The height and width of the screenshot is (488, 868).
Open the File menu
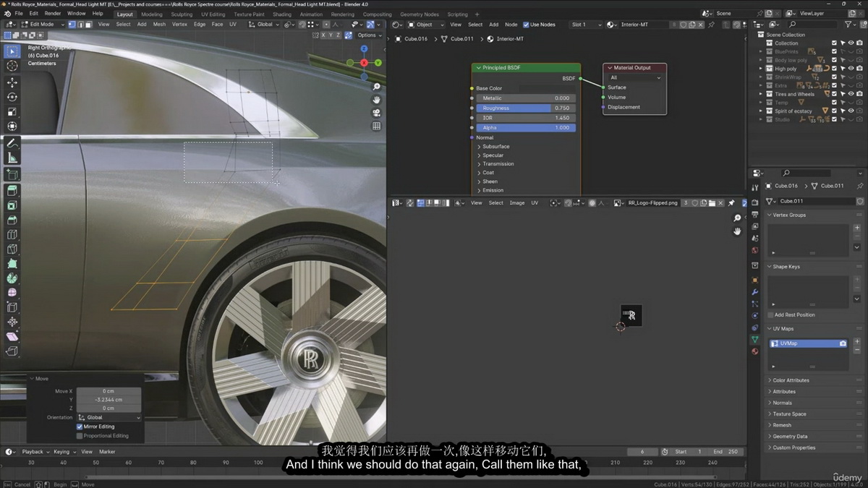(x=18, y=14)
